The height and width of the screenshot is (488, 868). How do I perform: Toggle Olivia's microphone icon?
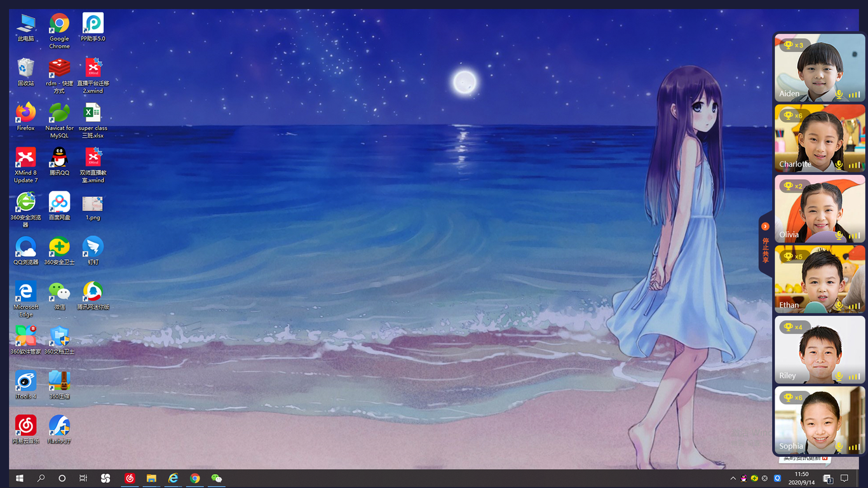click(839, 235)
